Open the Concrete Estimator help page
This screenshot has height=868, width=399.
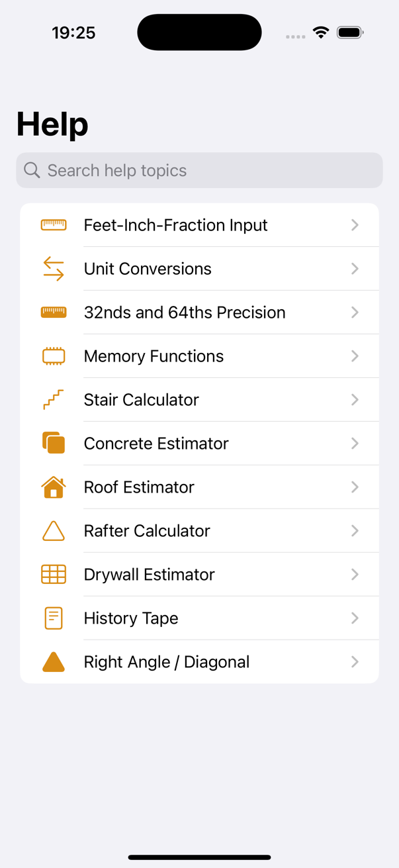(199, 443)
